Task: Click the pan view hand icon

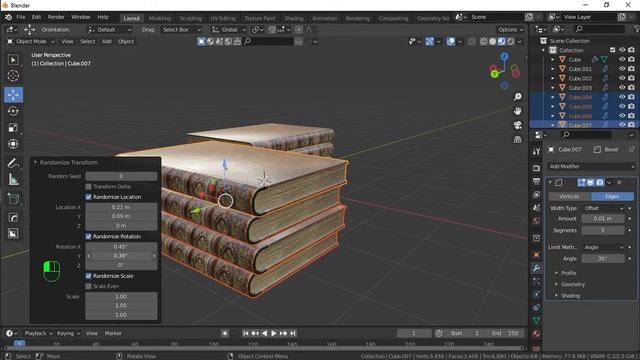Action: pyautogui.click(x=518, y=111)
